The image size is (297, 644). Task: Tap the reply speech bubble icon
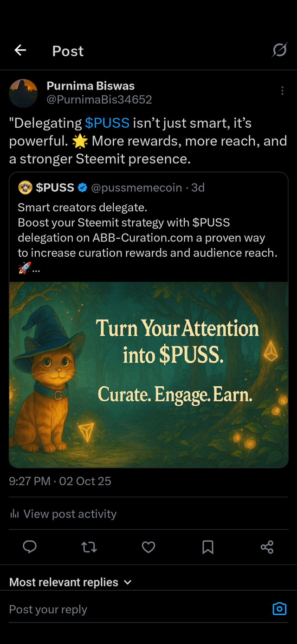(30, 547)
